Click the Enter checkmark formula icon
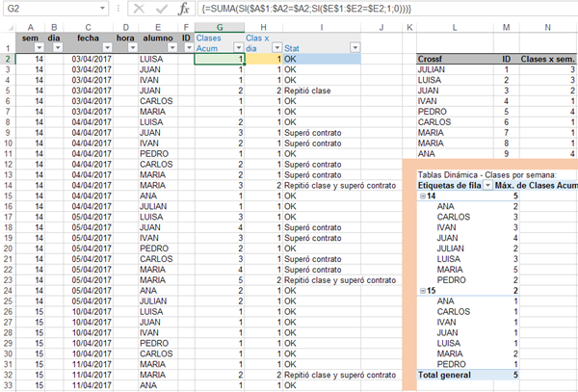The image size is (578, 392). pos(162,9)
